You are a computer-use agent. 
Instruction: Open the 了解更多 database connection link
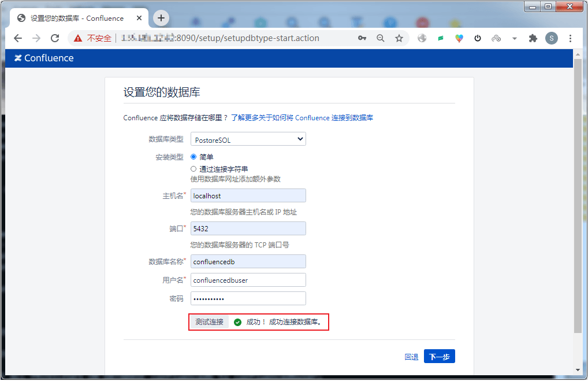coord(302,117)
